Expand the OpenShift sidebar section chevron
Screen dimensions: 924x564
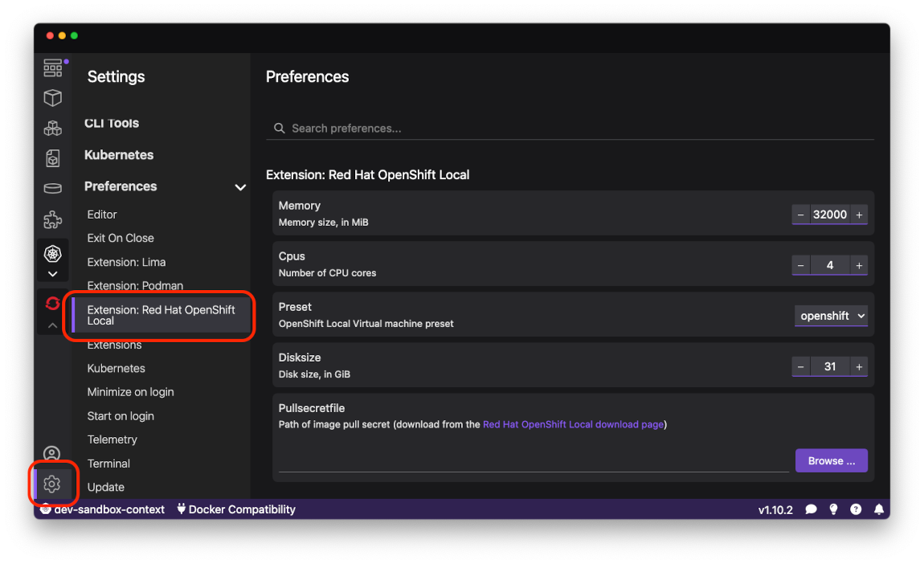pyautogui.click(x=52, y=325)
